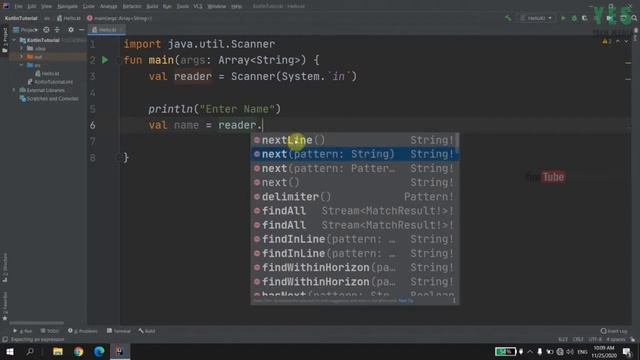Collapse the src folder
The height and width of the screenshot is (360, 640).
click(22, 65)
